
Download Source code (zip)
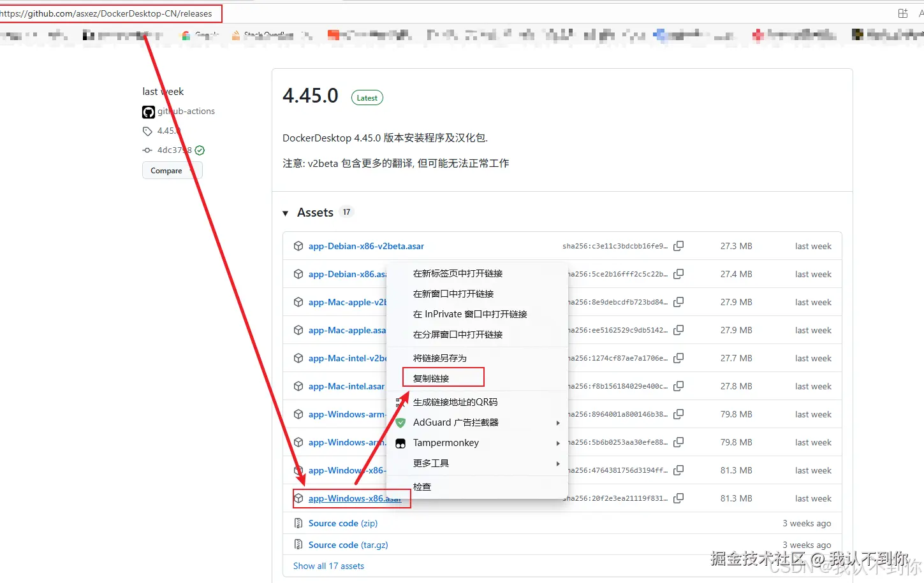(x=343, y=523)
